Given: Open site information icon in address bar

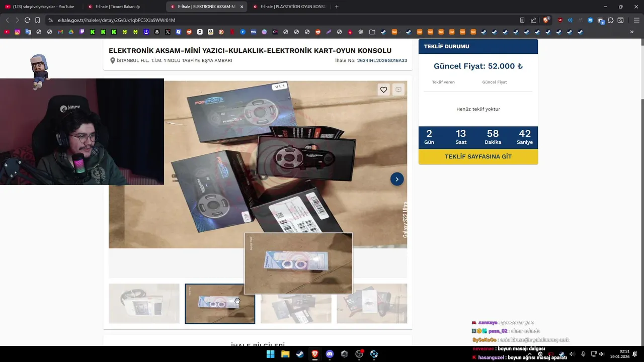Looking at the screenshot, I should [x=50, y=20].
